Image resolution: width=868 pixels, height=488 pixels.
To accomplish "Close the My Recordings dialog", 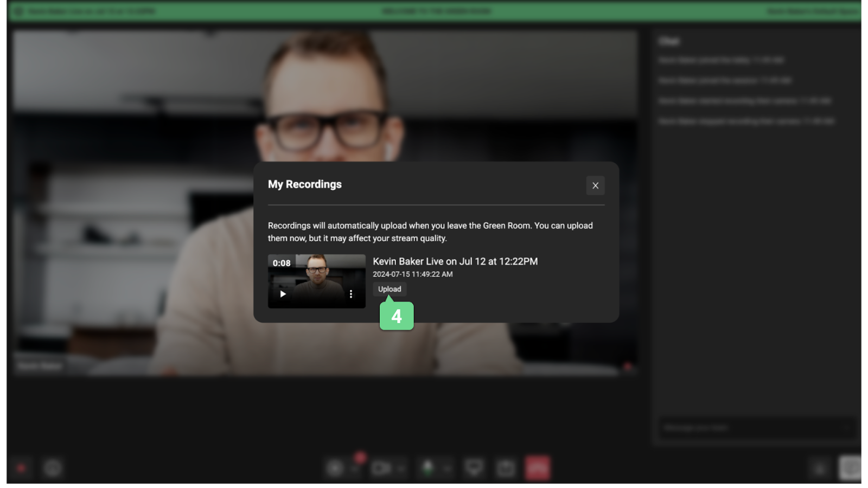I will coord(595,185).
